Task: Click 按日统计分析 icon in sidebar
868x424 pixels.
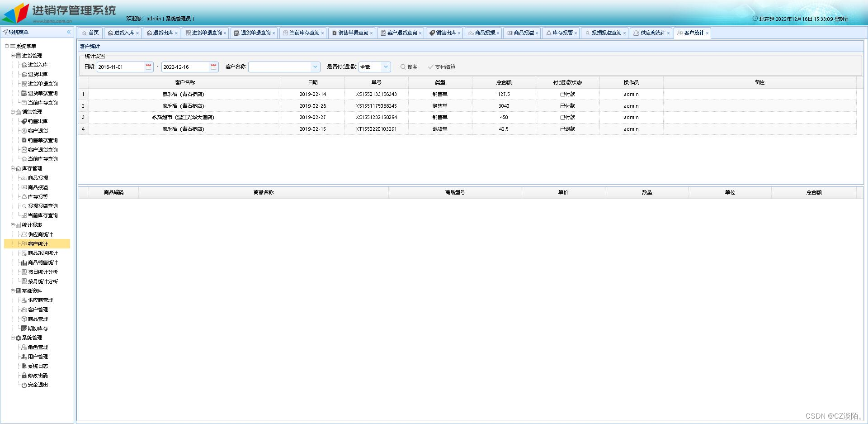Action: 24,272
